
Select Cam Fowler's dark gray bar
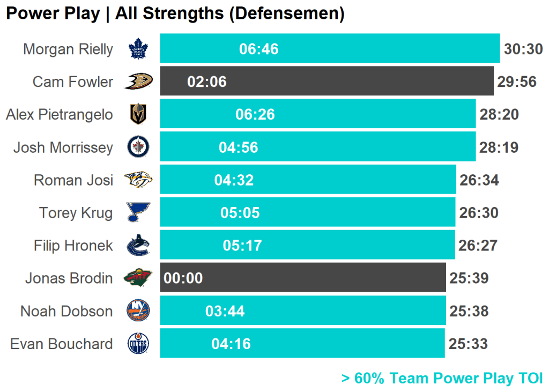348,82
